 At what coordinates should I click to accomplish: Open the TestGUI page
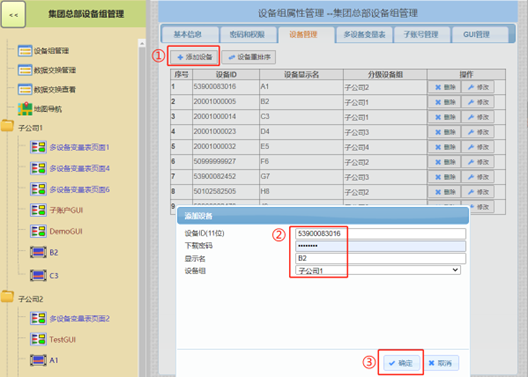coord(53,339)
